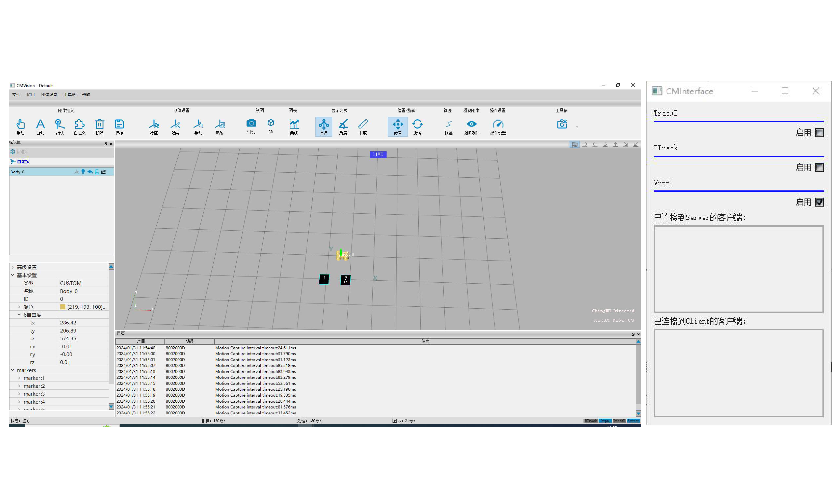This screenshot has width=840, height=504.
Task: Click the 移除 trash can icon
Action: click(99, 124)
